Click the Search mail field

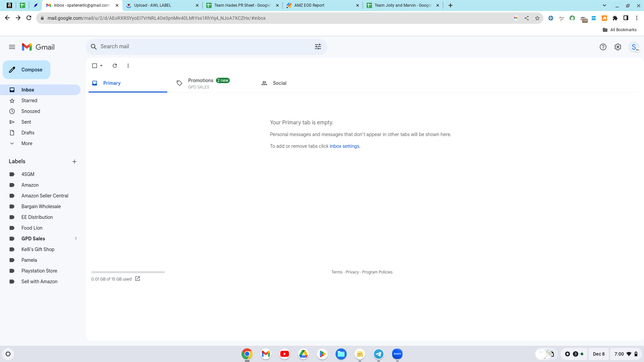tap(206, 47)
